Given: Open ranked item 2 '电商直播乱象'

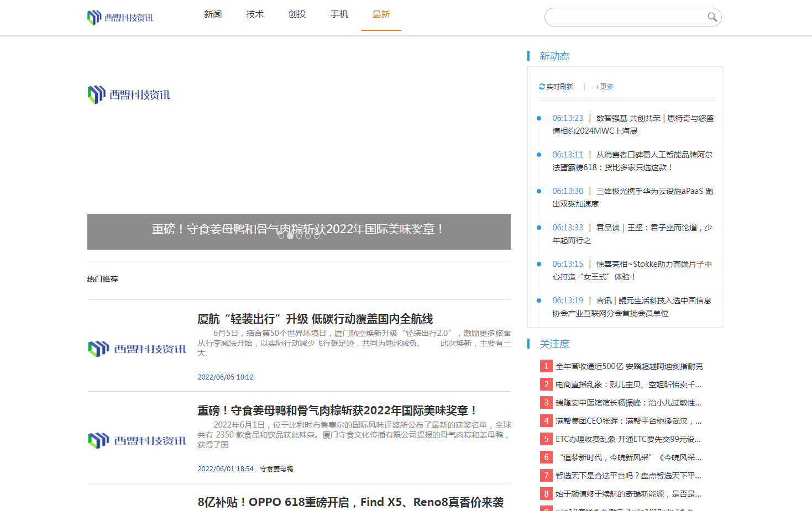Looking at the screenshot, I should click(x=628, y=384).
